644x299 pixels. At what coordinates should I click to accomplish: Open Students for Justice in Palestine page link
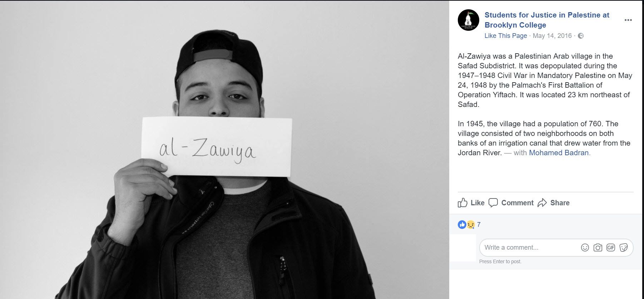[547, 20]
